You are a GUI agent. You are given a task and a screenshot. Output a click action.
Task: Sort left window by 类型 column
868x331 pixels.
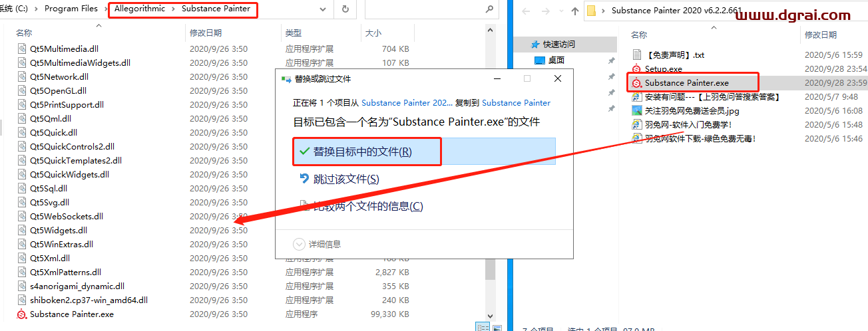tap(294, 33)
